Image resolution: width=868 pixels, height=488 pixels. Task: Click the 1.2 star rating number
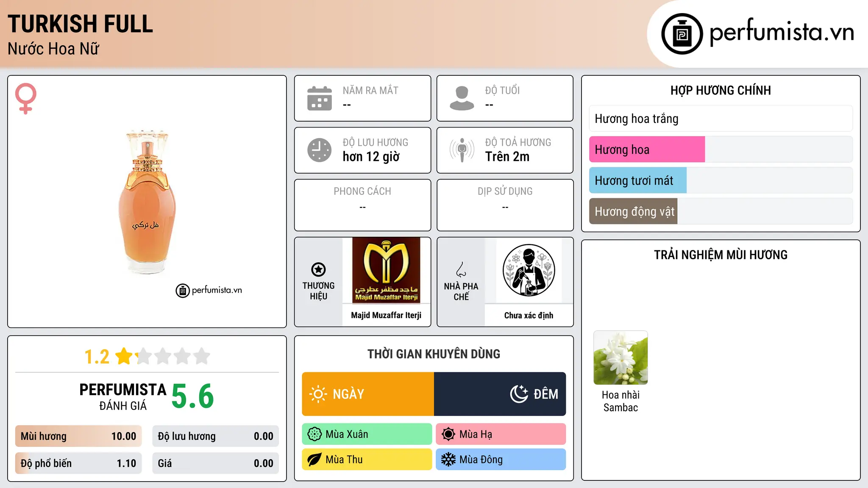tap(97, 357)
